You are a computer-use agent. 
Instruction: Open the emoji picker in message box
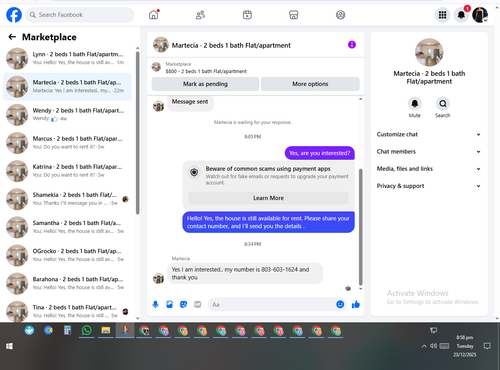point(340,304)
